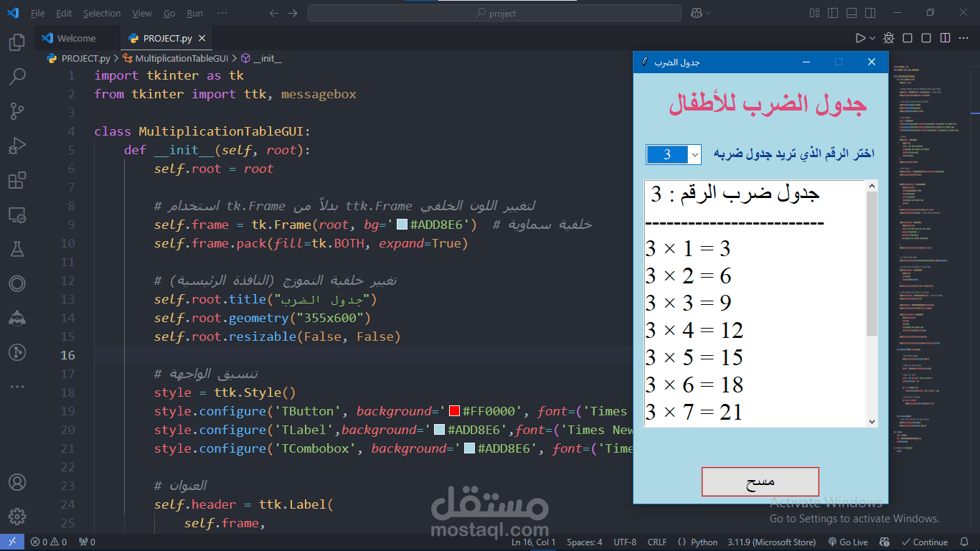Show errors and warnings in status bar
Screen dimensions: 980x551
(49, 542)
